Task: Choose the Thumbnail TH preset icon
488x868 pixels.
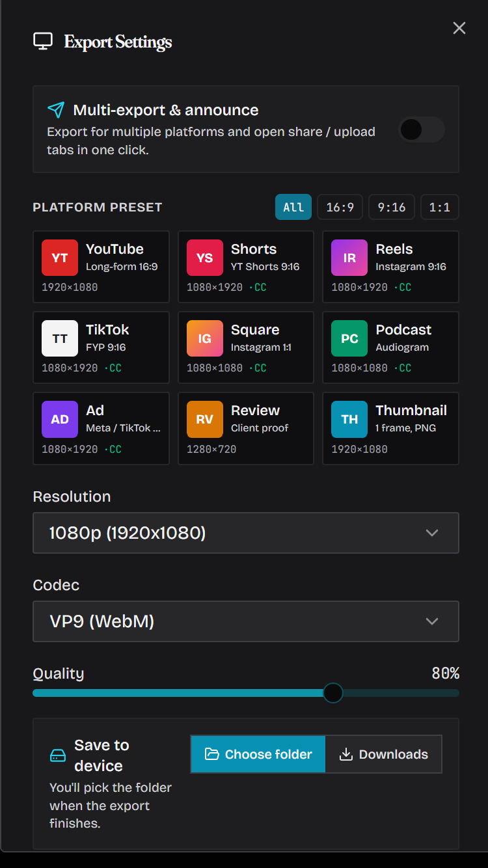Action: click(x=349, y=419)
